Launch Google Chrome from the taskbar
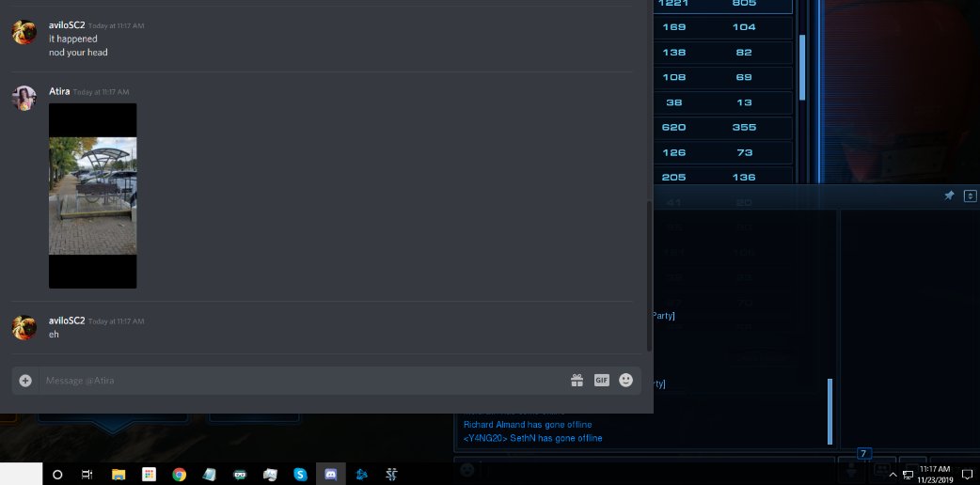The height and width of the screenshot is (485, 980). point(180,475)
